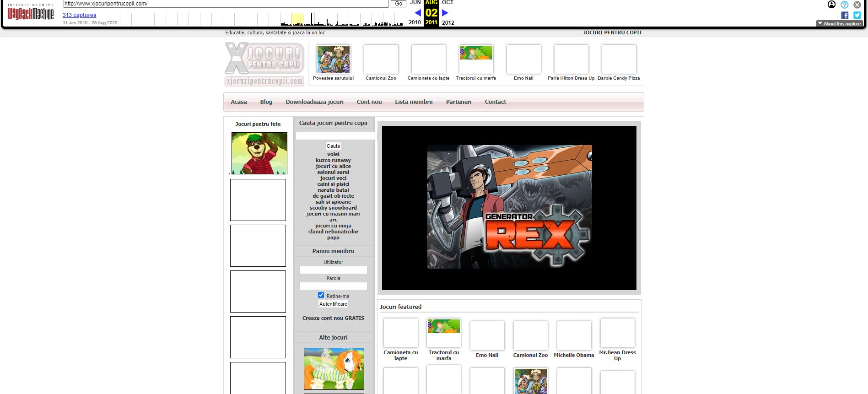
Task: Open the Downloadeaza jocuri menu item
Action: (x=314, y=102)
